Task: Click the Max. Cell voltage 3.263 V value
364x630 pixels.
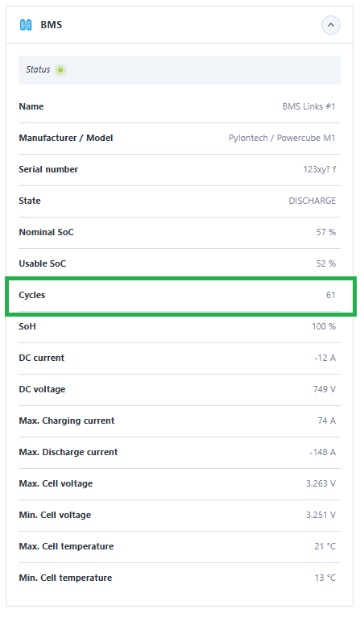Action: [321, 483]
